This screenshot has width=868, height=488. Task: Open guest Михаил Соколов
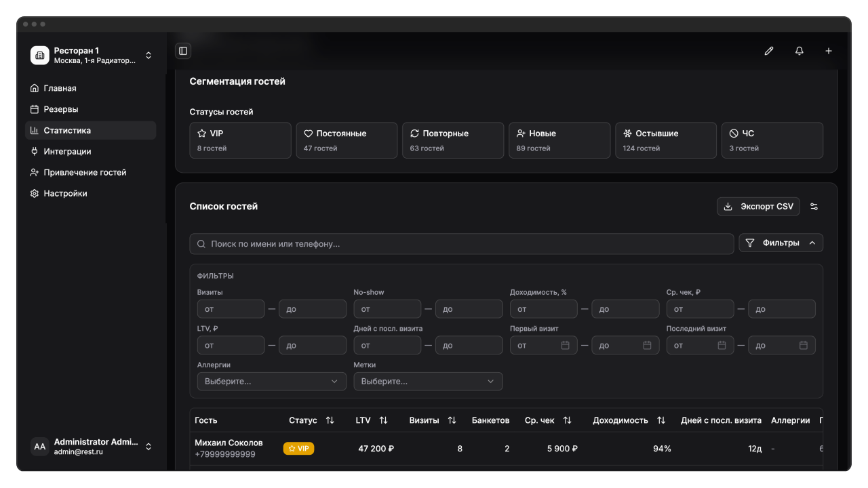tap(229, 443)
